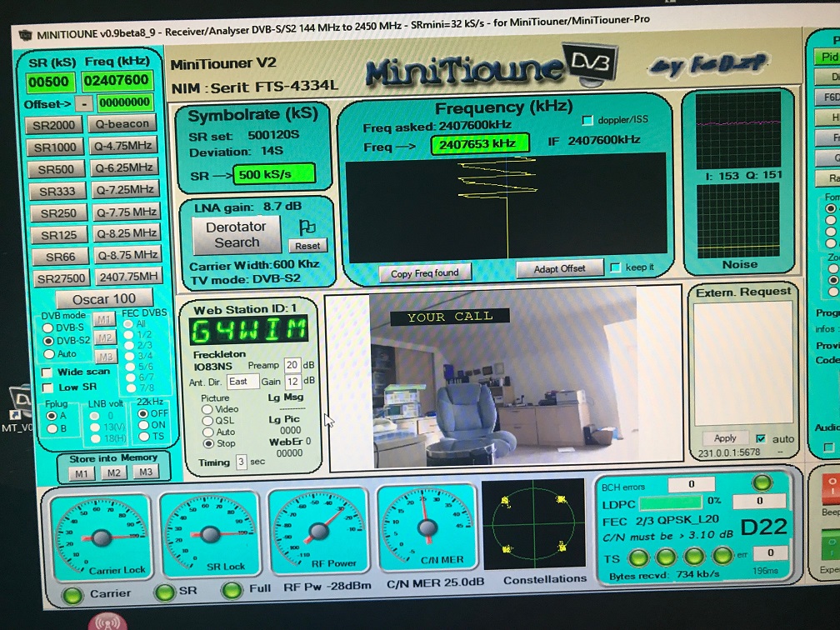Click the 'Carrier Width: 600 Khz' text
The width and height of the screenshot is (840, 630).
pyautogui.click(x=254, y=265)
